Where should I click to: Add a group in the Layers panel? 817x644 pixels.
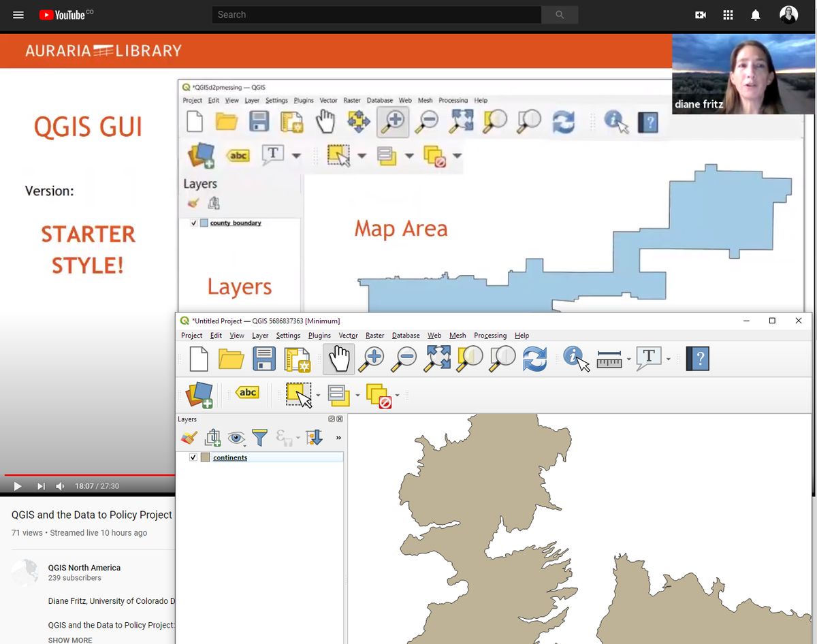coord(213,438)
